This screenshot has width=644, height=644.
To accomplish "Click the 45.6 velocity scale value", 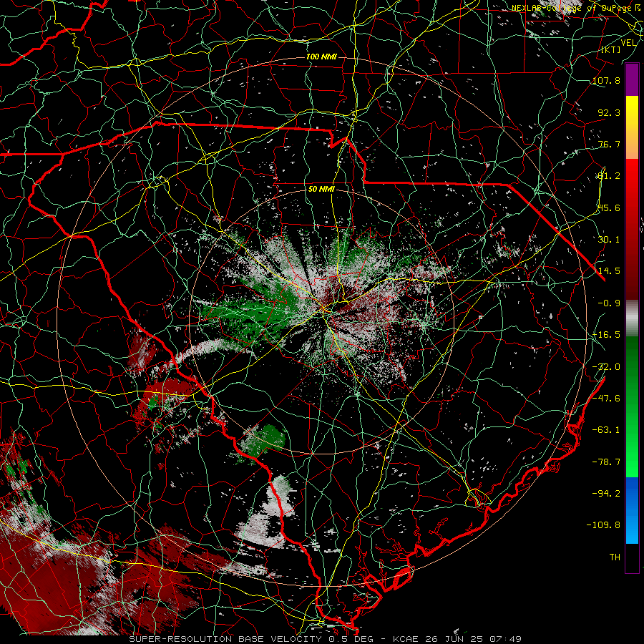I will 609,208.
